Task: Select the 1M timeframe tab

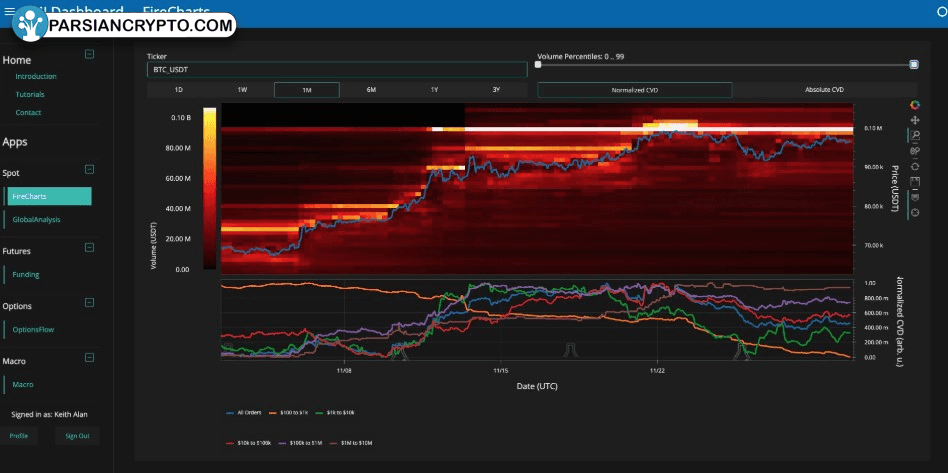Action: click(x=307, y=90)
